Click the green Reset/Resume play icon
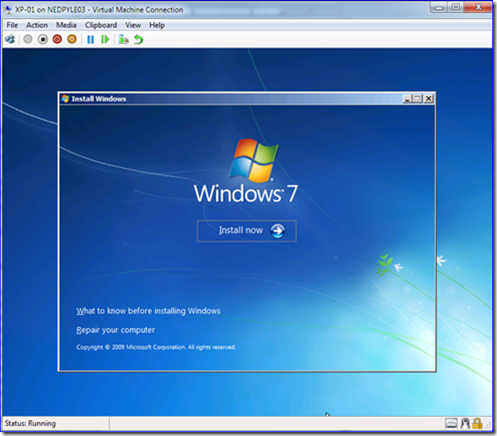Screen dimensions: 497x436 [x=105, y=39]
